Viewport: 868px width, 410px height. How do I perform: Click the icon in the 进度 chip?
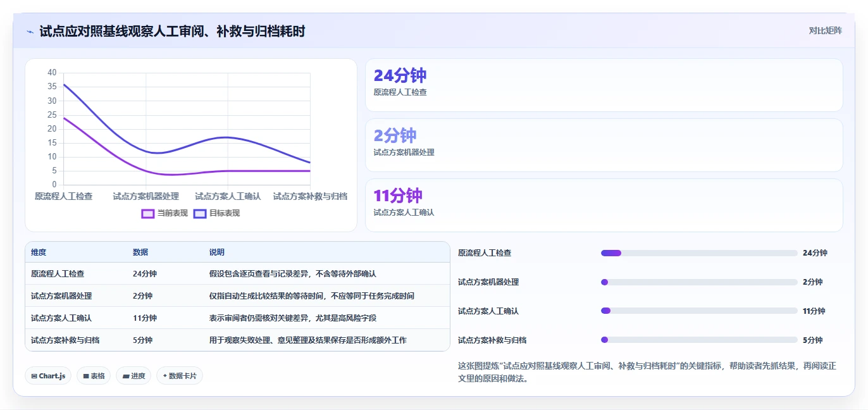[x=126, y=376]
